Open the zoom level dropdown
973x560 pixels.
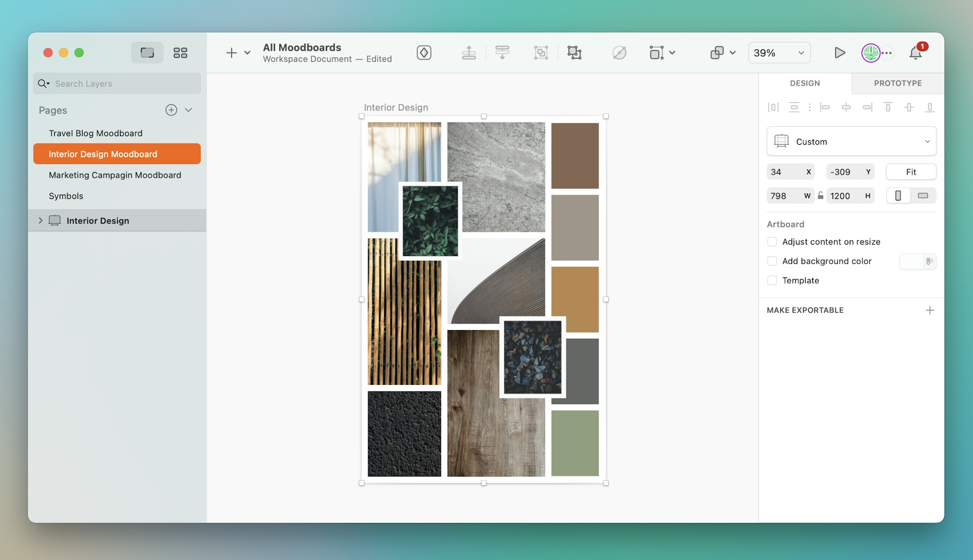[779, 53]
